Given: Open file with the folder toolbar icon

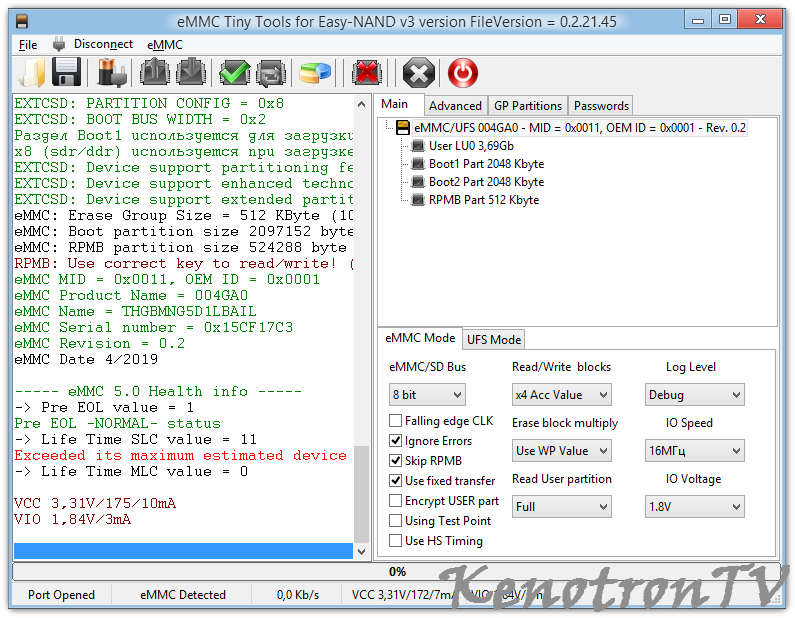Looking at the screenshot, I should tap(32, 72).
